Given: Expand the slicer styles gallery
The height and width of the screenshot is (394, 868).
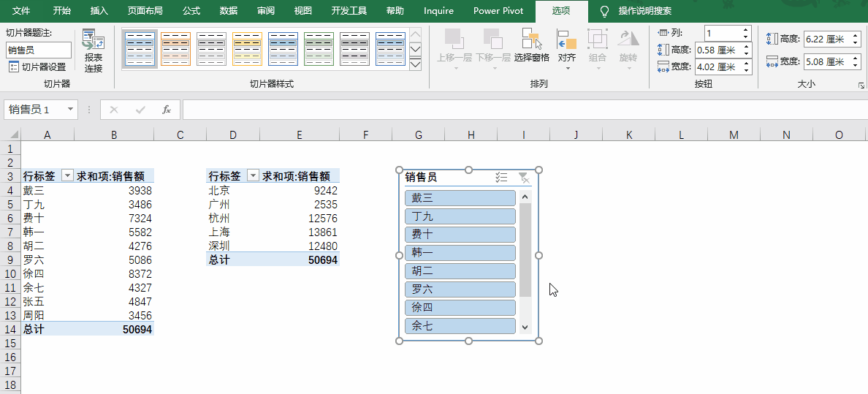Looking at the screenshot, I should point(415,64).
